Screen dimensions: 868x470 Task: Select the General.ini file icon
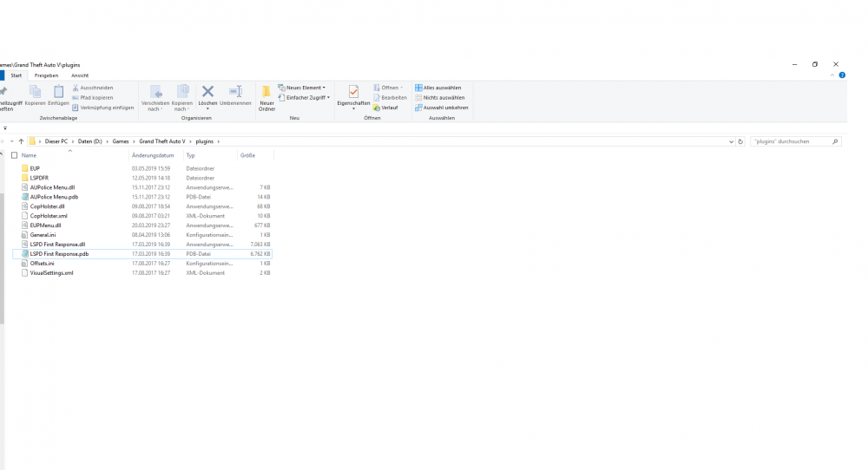click(x=24, y=234)
